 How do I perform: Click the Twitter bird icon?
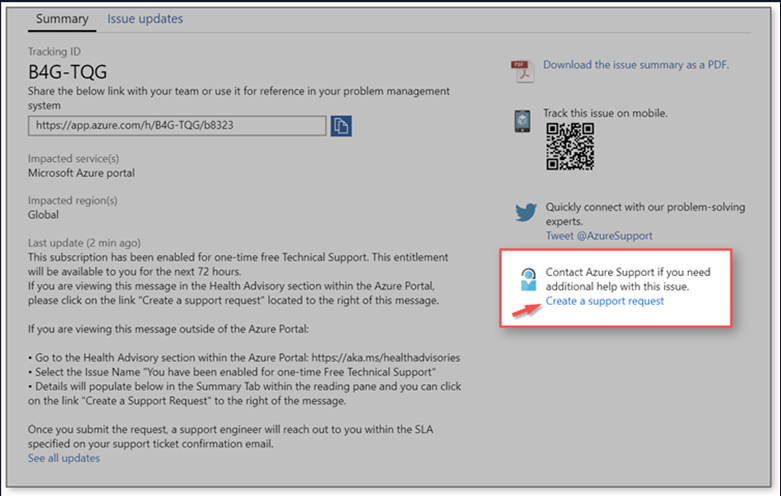[x=526, y=212]
